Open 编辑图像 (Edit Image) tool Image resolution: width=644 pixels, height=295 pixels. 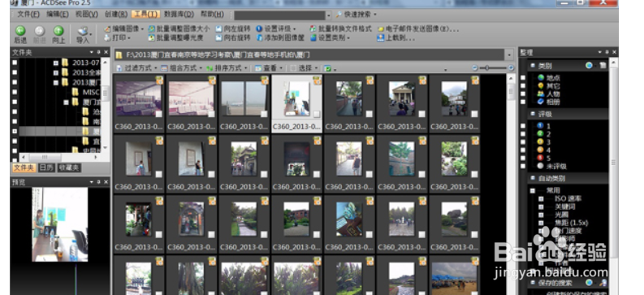tap(123, 29)
